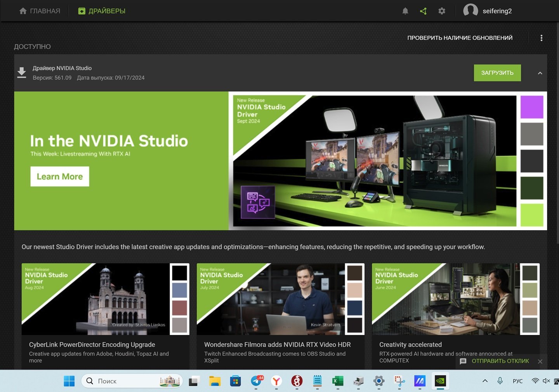Click the РУС language indicator
Screen dimensions: 559x392
point(517,381)
